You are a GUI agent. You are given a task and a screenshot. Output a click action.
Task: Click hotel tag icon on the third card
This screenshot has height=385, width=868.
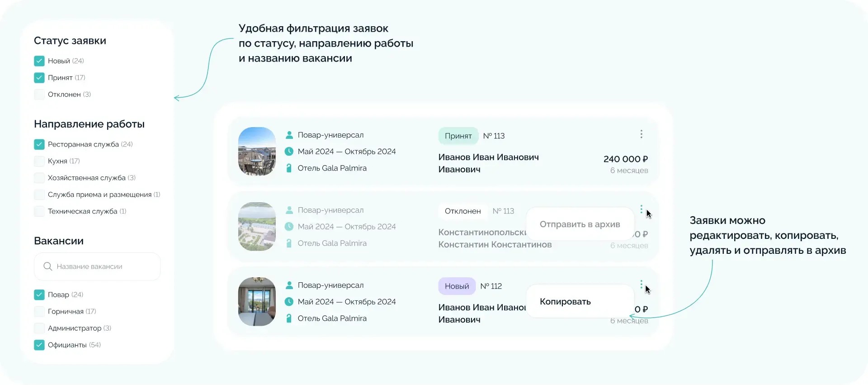(289, 318)
